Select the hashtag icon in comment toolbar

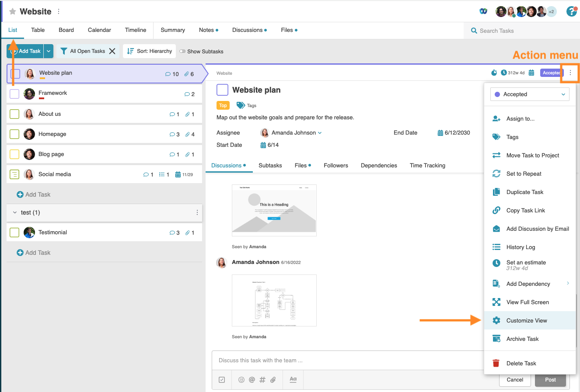[262, 380]
